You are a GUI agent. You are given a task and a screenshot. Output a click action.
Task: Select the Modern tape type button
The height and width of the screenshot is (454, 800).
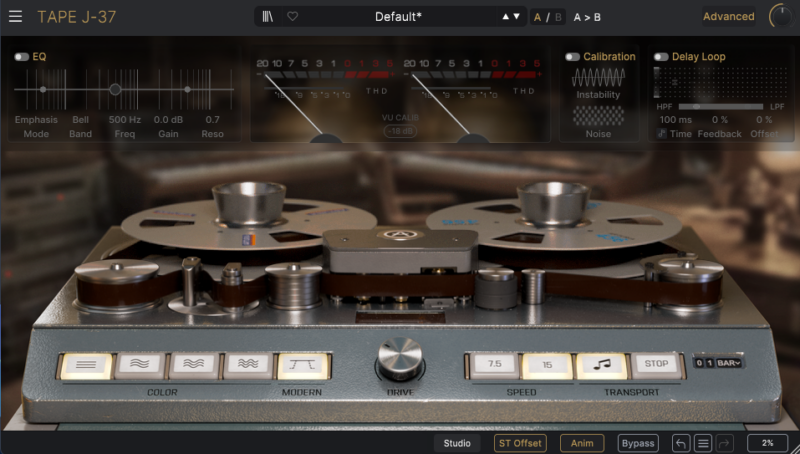(302, 366)
